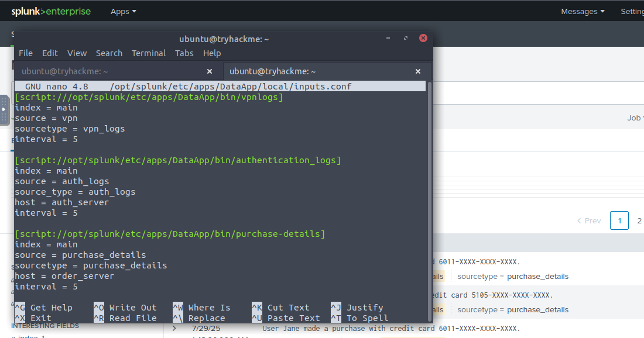Open the File menu in the terminal

26,53
